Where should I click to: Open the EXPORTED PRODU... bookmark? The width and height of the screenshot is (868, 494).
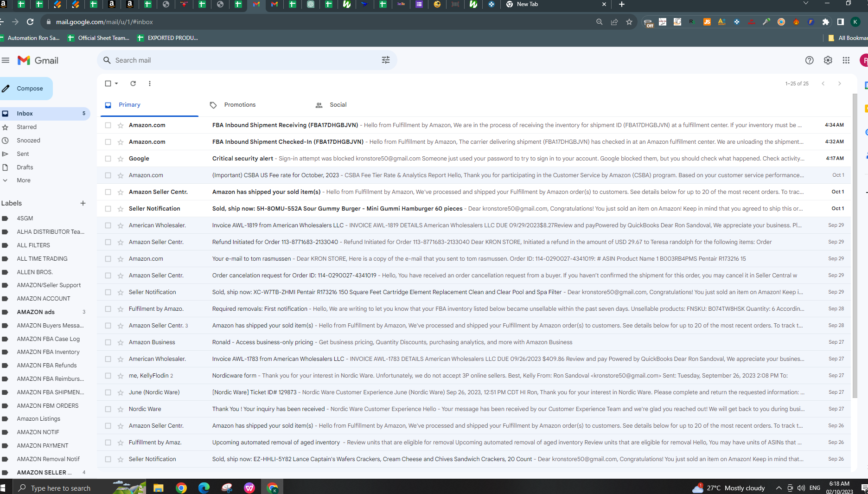click(x=168, y=38)
